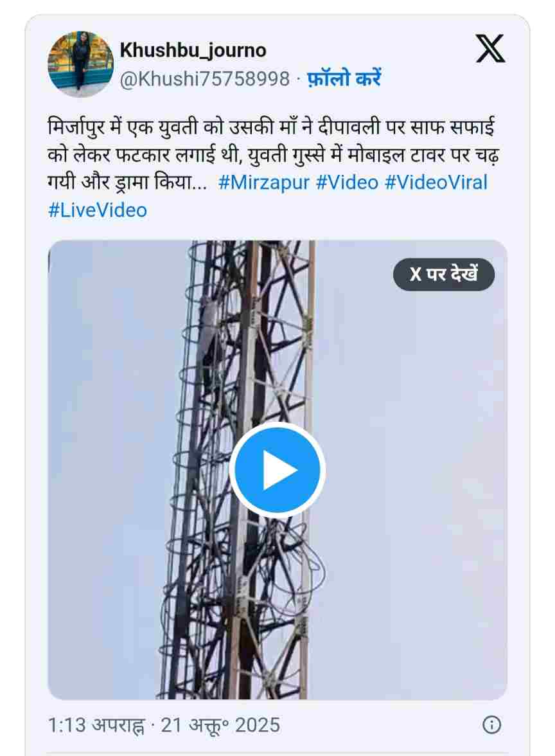The image size is (555, 756).
Task: Open the @Khushi75758998 handle link
Action: 205,78
